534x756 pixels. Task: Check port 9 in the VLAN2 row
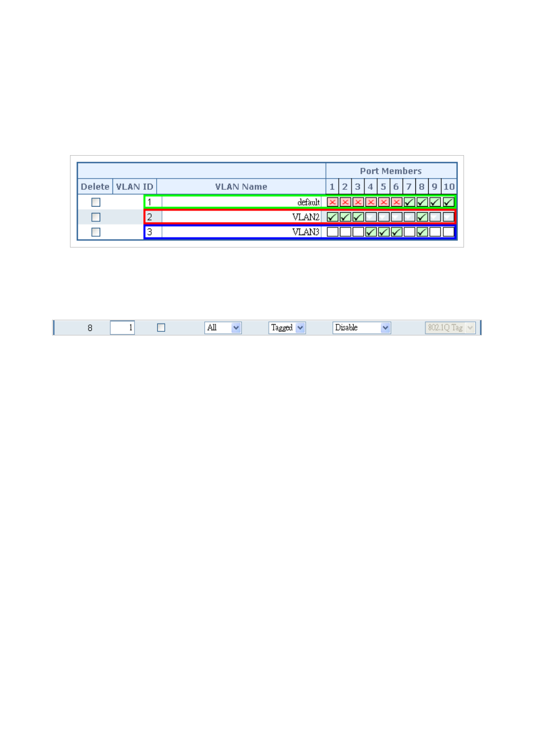(x=435, y=217)
